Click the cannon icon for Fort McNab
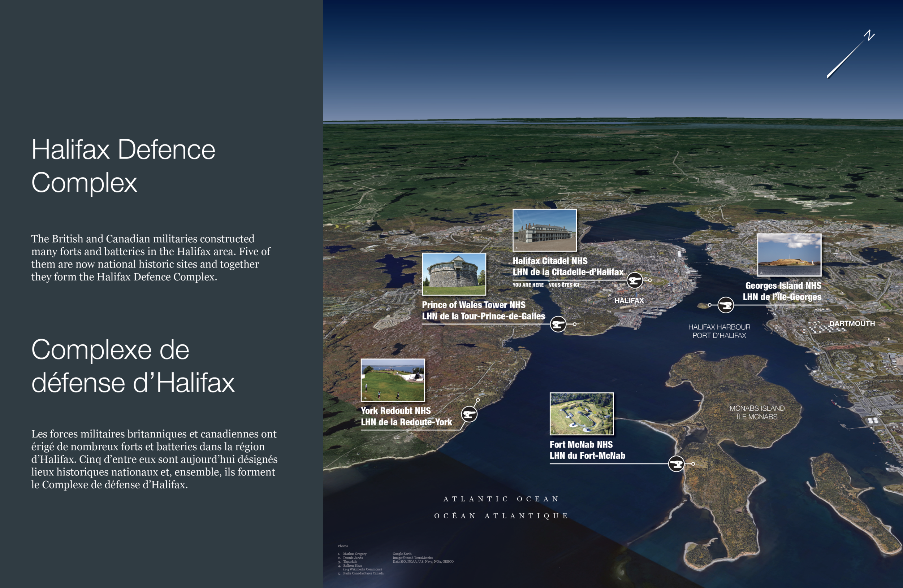 pyautogui.click(x=676, y=464)
